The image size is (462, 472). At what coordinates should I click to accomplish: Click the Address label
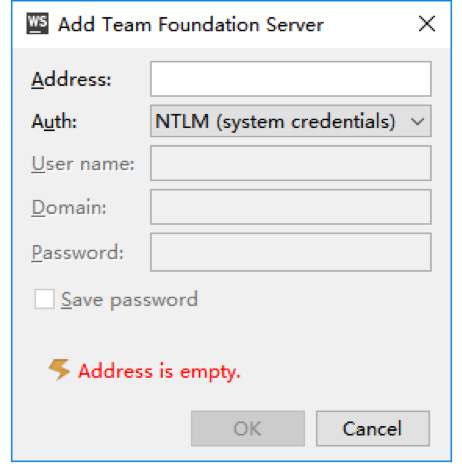click(x=71, y=79)
